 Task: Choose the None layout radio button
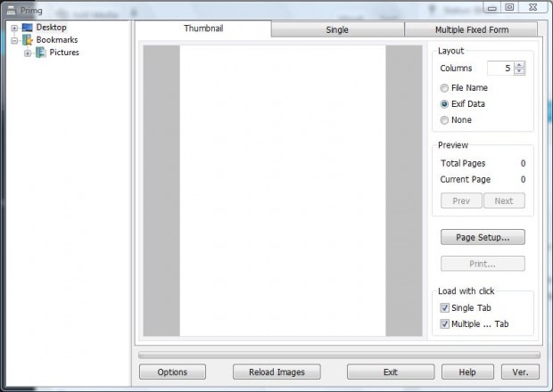(x=444, y=120)
